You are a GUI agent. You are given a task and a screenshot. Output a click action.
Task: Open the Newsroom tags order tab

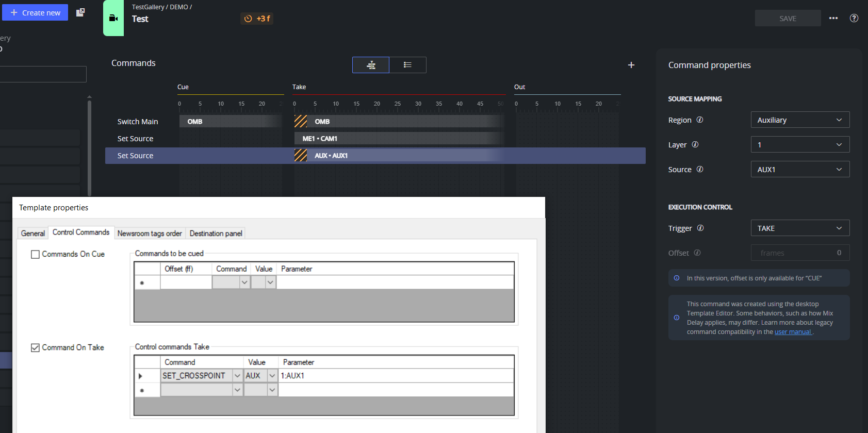[x=150, y=234]
